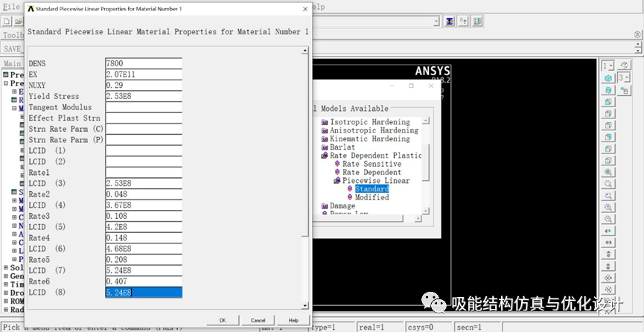
Task: Select Kinematic Hardening in material models
Action: pos(369,139)
